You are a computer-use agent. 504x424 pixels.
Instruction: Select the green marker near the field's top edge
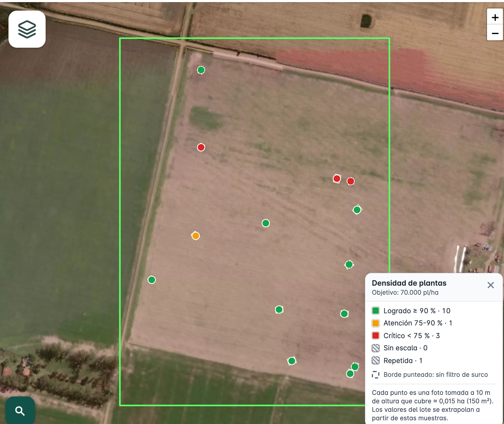click(x=201, y=70)
